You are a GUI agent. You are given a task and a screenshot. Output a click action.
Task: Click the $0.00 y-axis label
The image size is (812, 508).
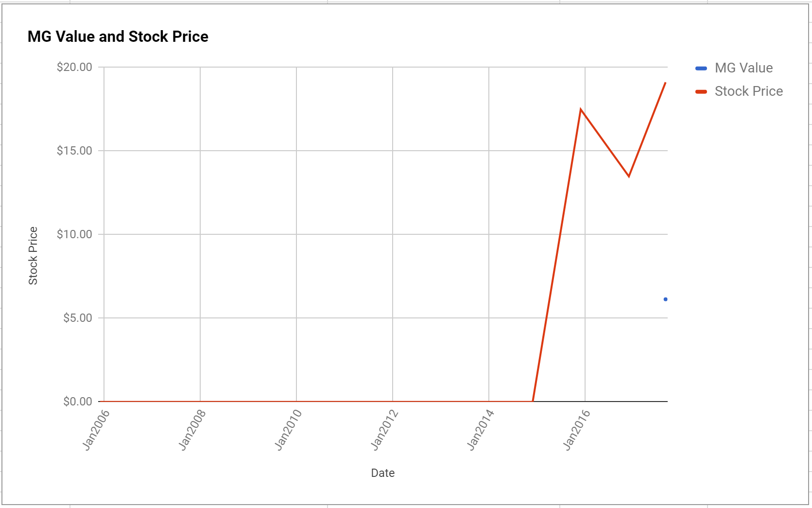point(77,402)
